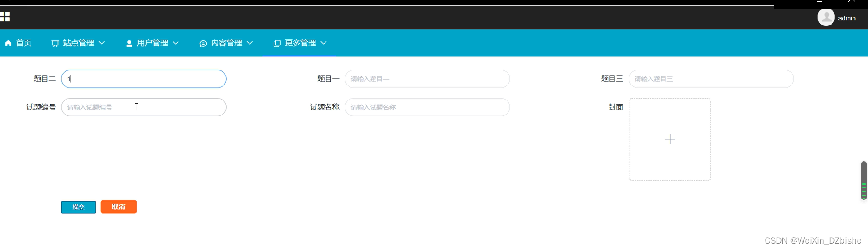Click the plus icon to upload cover
868x249 pixels.
coord(670,139)
